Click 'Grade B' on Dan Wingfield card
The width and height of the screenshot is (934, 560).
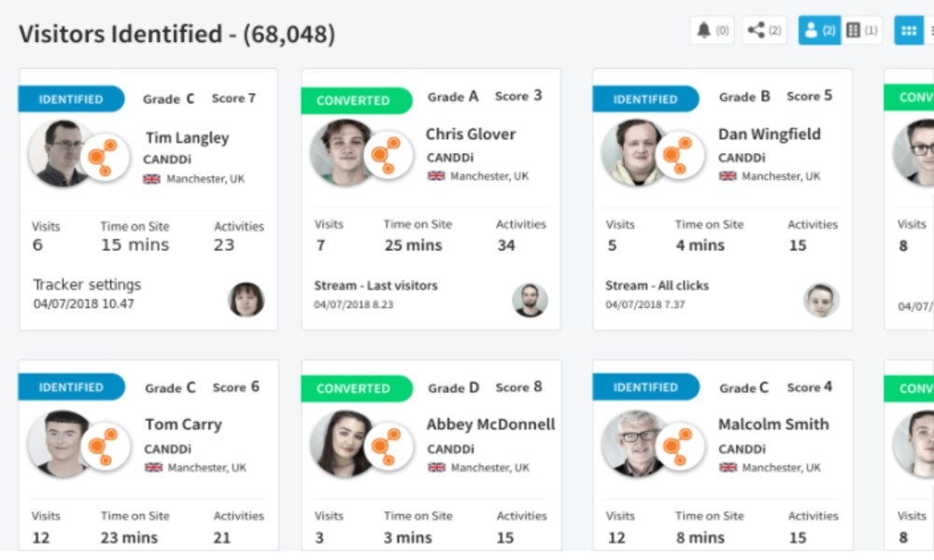pyautogui.click(x=744, y=96)
